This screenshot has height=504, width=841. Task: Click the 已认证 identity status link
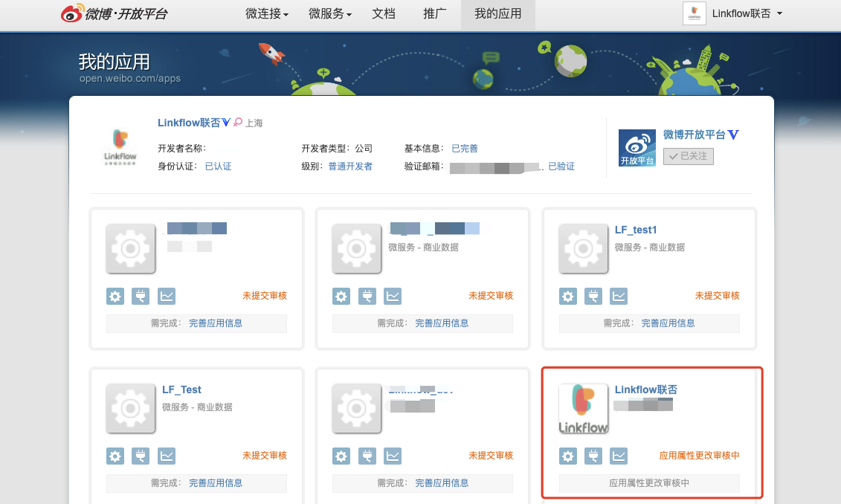[x=219, y=167]
